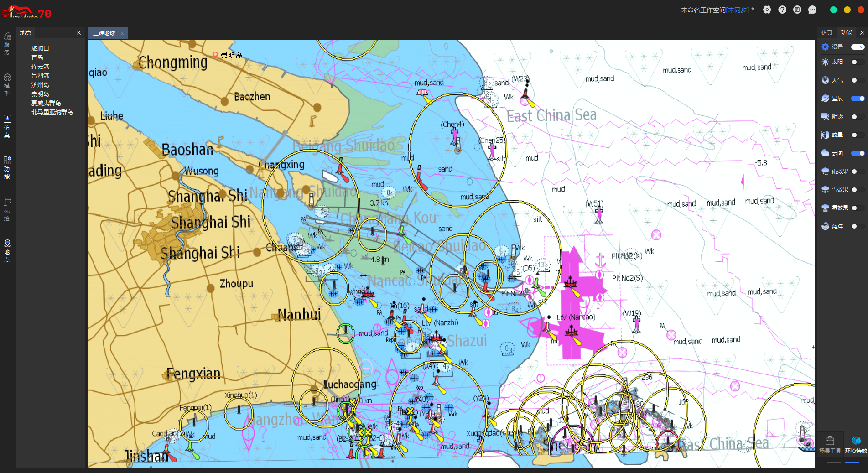Click the 星辰 planet icon

[825, 99]
